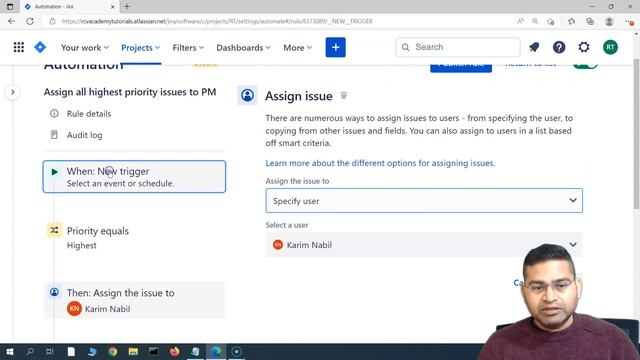
Task: Expand the Dashboards menu
Action: click(243, 47)
